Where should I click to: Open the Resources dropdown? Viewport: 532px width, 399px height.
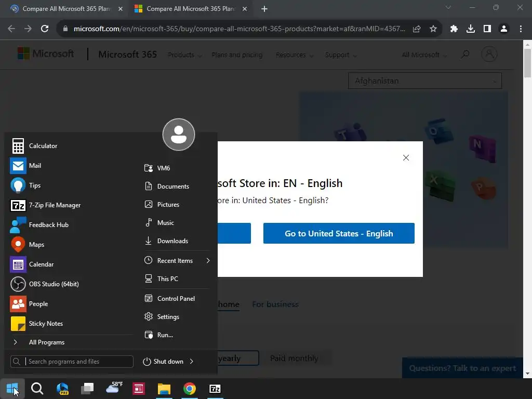coord(295,55)
